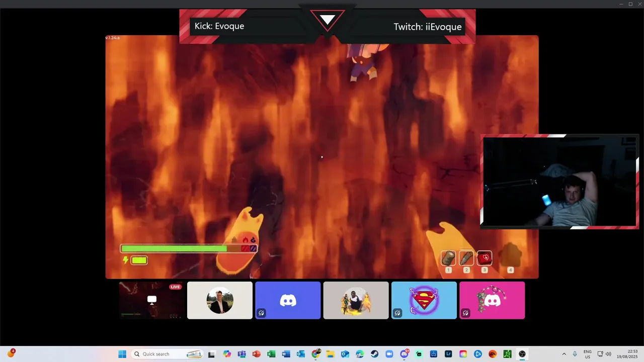Viewport: 644px width, 362px height.
Task: Open PowerPoint from taskbar
Action: 256,354
